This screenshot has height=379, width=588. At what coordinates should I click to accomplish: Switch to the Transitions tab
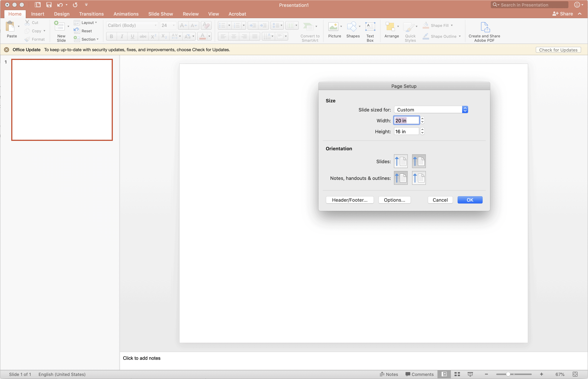pos(91,14)
